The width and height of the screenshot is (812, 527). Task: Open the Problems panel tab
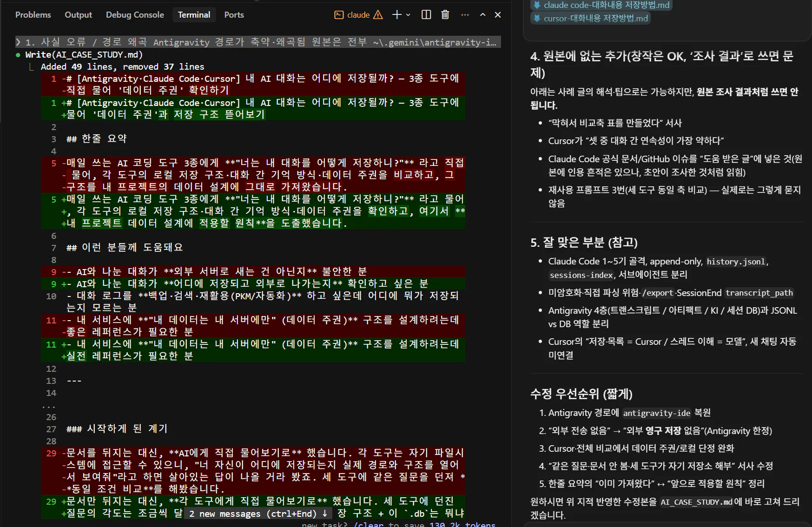[33, 15]
